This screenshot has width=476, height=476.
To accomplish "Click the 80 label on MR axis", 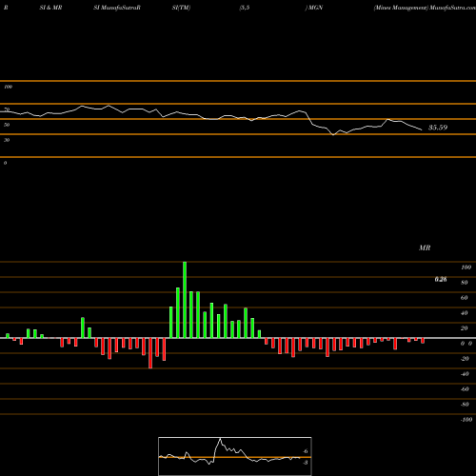I will pyautogui.click(x=465, y=283).
